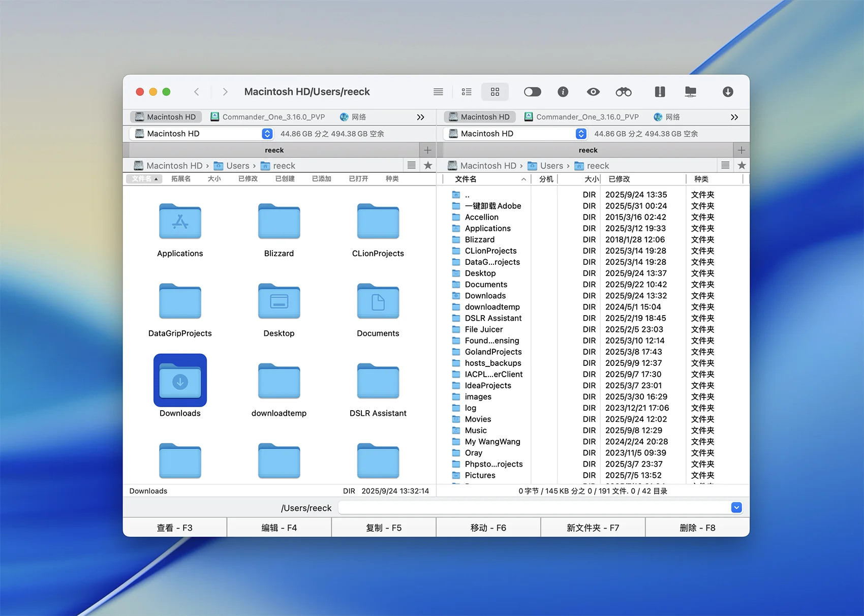
Task: Click the eye quick look icon
Action: tap(593, 92)
